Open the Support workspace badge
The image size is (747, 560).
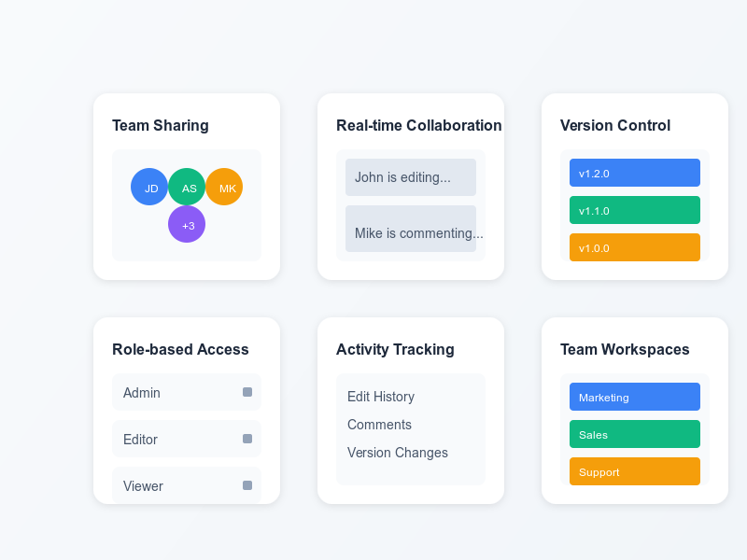[x=635, y=471]
